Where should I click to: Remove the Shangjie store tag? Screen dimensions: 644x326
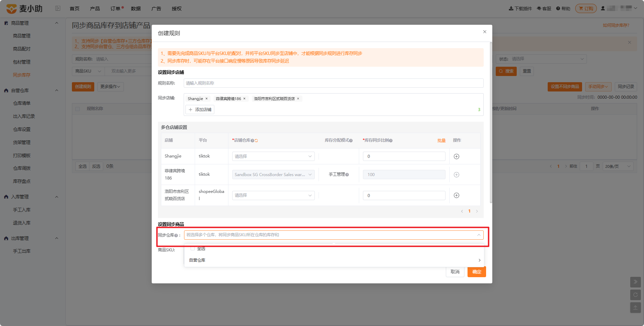[x=206, y=99]
